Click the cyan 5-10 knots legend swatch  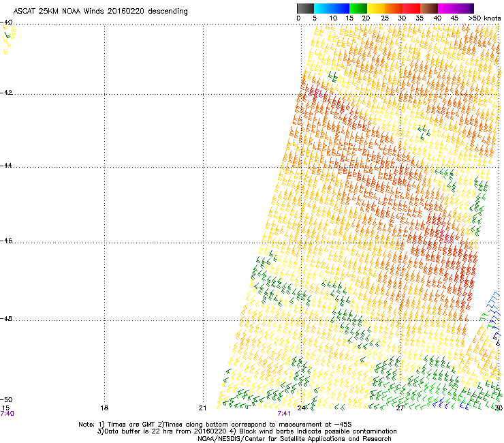pyautogui.click(x=322, y=8)
